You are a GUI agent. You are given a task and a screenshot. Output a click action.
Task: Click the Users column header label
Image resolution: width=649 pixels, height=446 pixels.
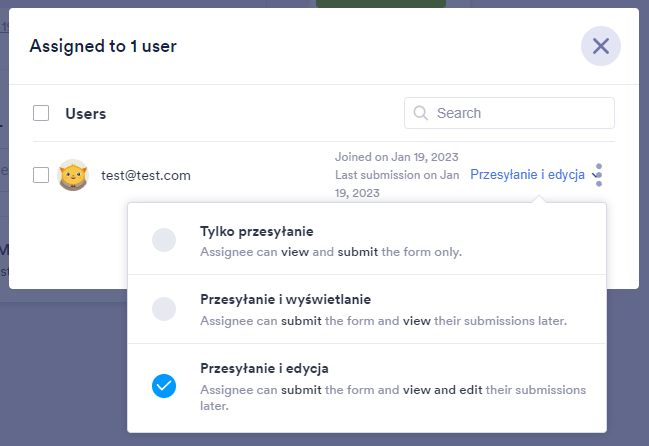[86, 113]
